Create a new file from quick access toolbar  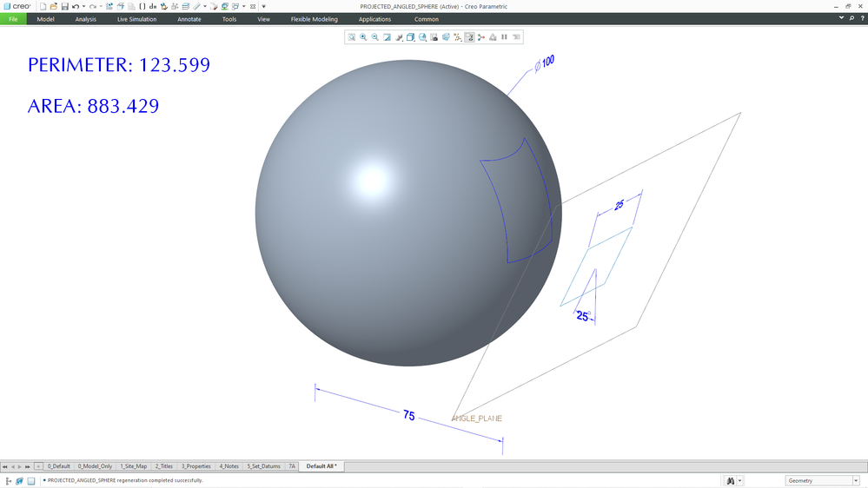pos(43,7)
